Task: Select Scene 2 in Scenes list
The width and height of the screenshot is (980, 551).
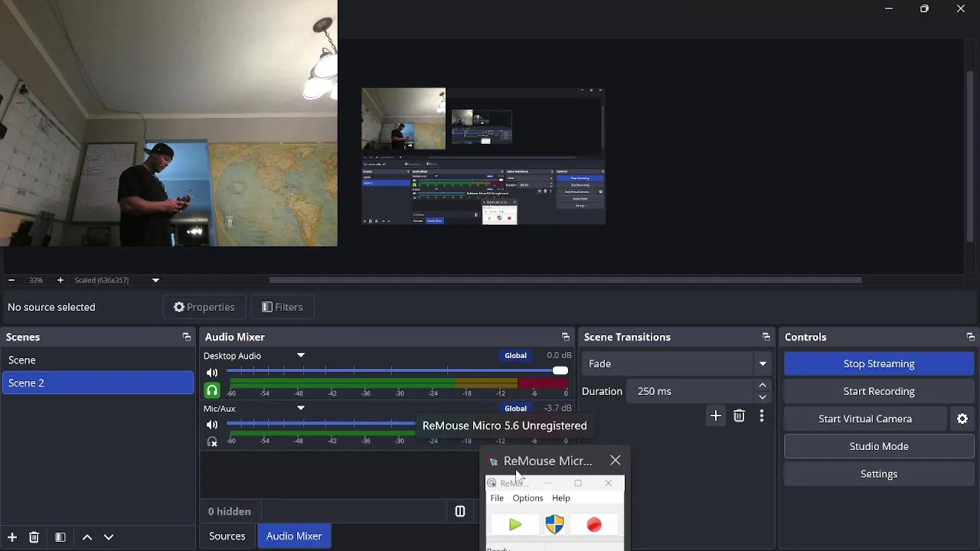Action: tap(98, 383)
